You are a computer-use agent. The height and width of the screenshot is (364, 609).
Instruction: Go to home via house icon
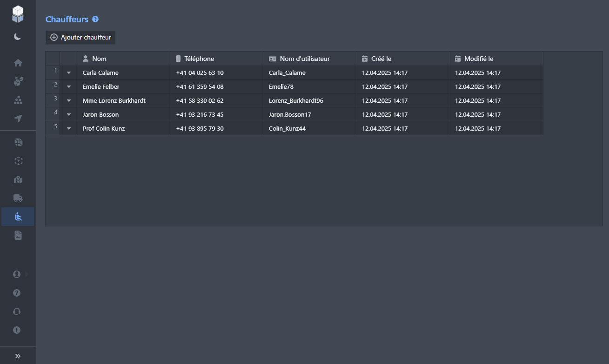[18, 63]
